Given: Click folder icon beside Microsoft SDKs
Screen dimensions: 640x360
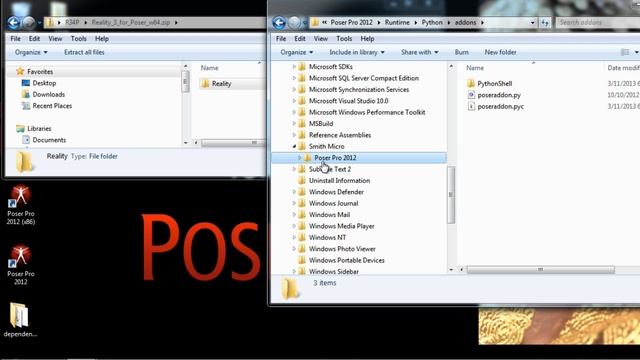Looking at the screenshot, I should tap(302, 67).
